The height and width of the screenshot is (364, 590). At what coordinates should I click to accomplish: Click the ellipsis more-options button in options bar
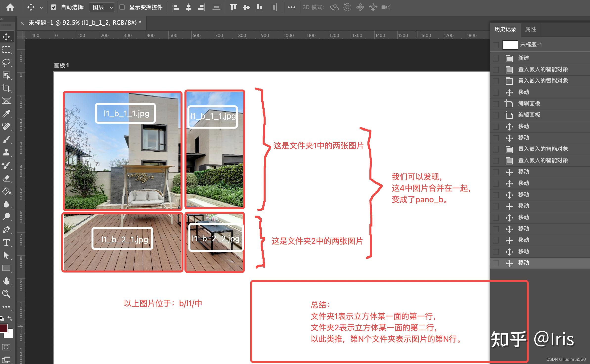click(291, 7)
